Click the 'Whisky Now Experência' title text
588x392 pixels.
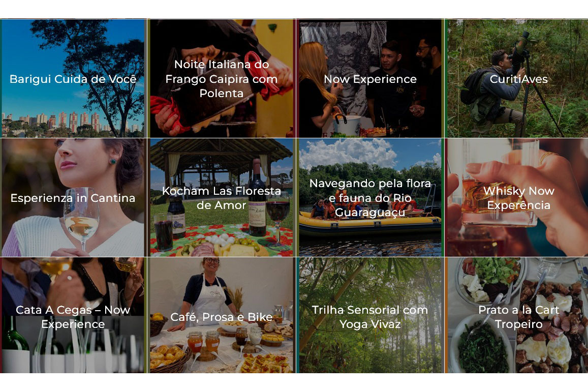518,198
